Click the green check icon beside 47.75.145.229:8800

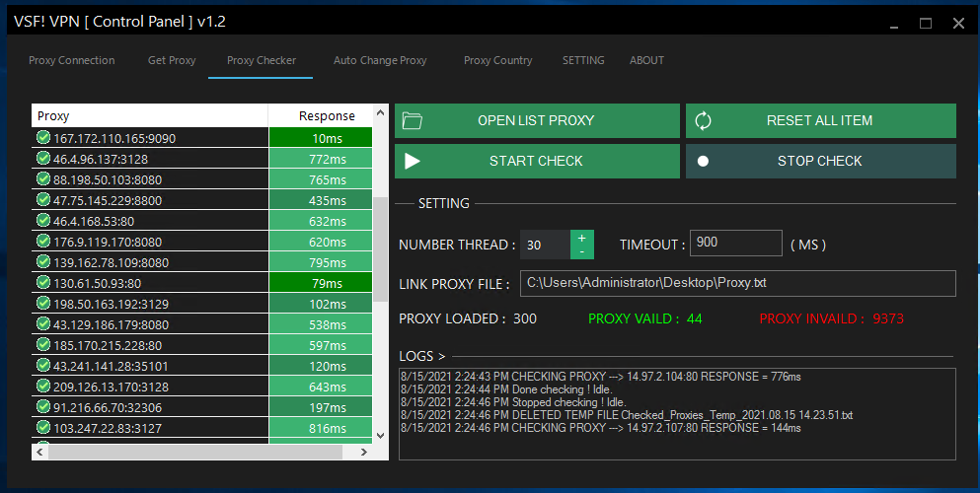coord(43,199)
